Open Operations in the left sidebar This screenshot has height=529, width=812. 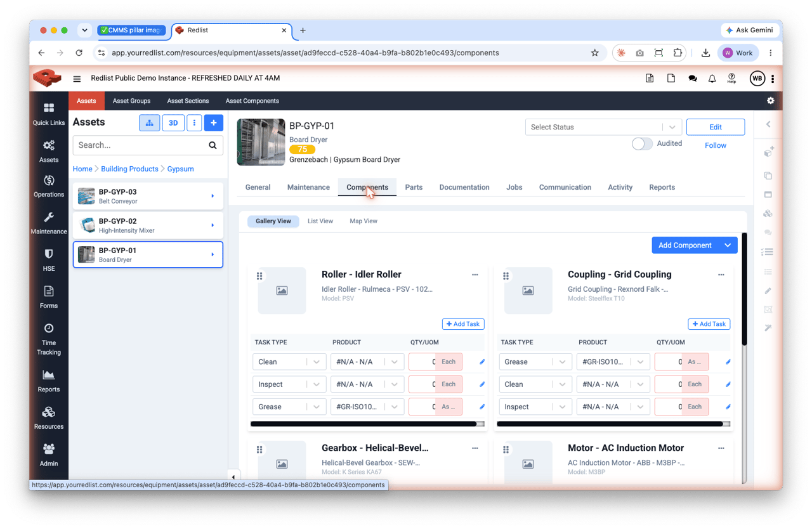tap(49, 186)
